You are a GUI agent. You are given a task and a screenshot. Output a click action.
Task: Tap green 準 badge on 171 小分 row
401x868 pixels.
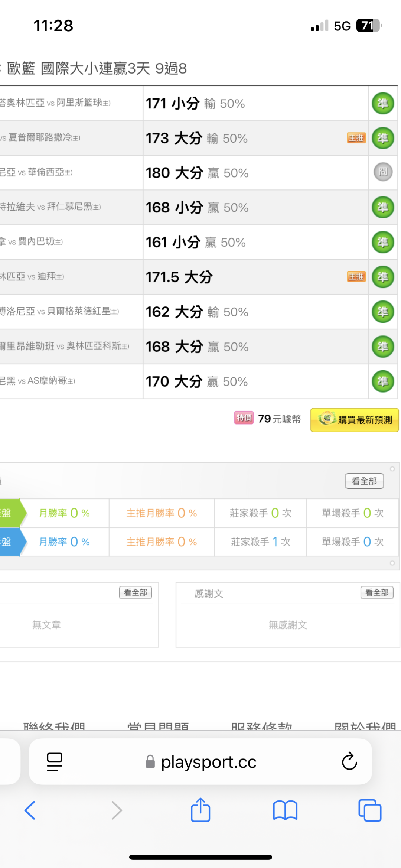coord(383,103)
